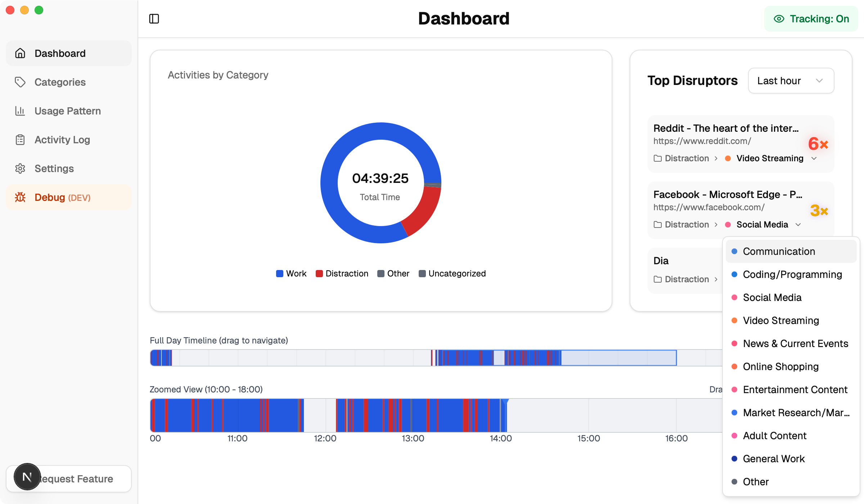Click the Reddit disruptor title
Image resolution: width=864 pixels, height=504 pixels.
[x=726, y=128]
